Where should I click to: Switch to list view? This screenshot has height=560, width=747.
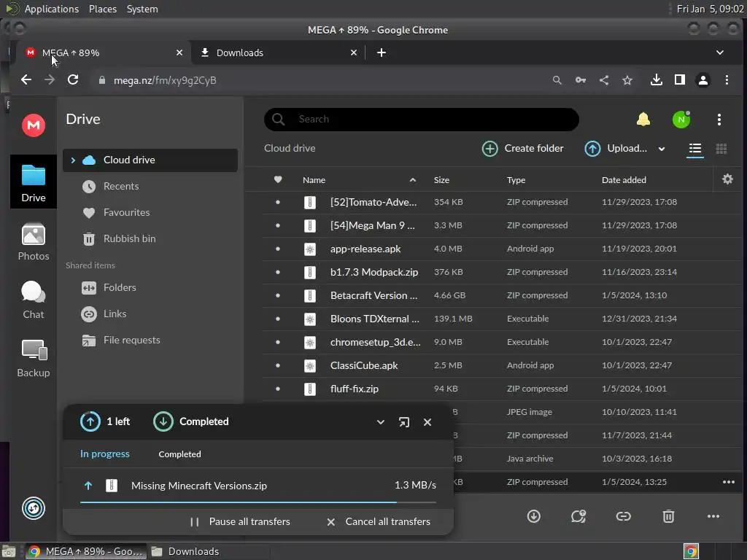click(x=695, y=149)
